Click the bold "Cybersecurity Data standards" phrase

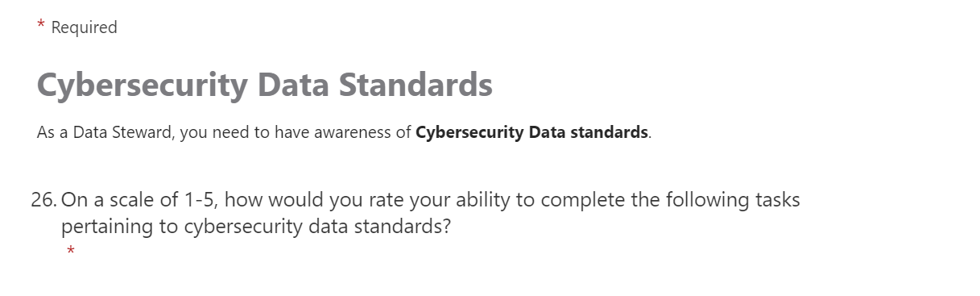pyautogui.click(x=532, y=132)
